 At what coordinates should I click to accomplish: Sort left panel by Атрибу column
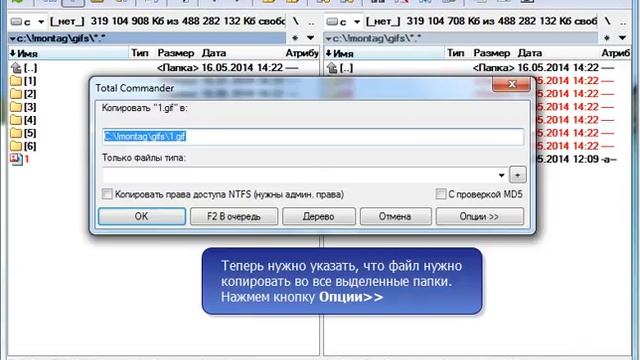302,53
